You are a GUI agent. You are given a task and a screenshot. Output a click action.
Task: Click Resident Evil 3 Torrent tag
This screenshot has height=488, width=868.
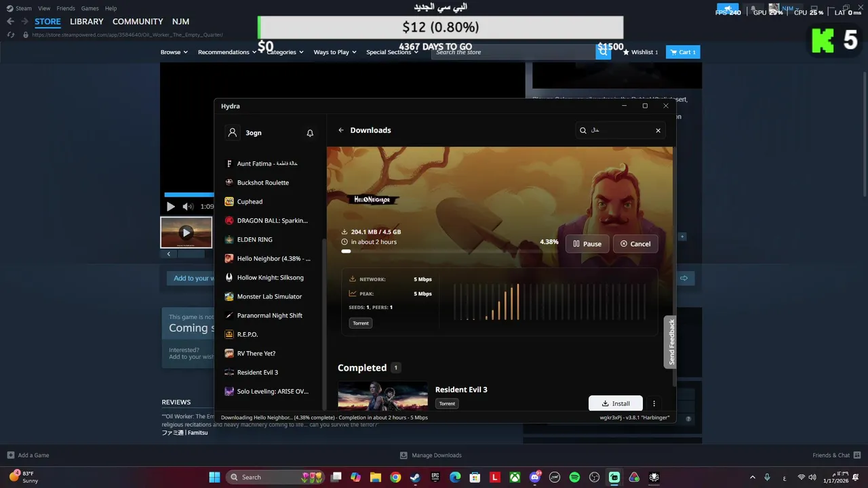click(447, 403)
